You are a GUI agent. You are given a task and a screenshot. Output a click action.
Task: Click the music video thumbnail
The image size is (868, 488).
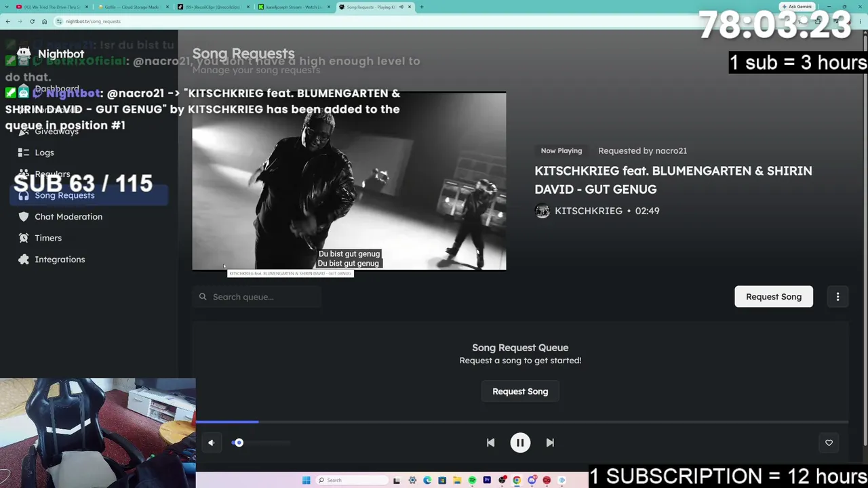pos(349,181)
